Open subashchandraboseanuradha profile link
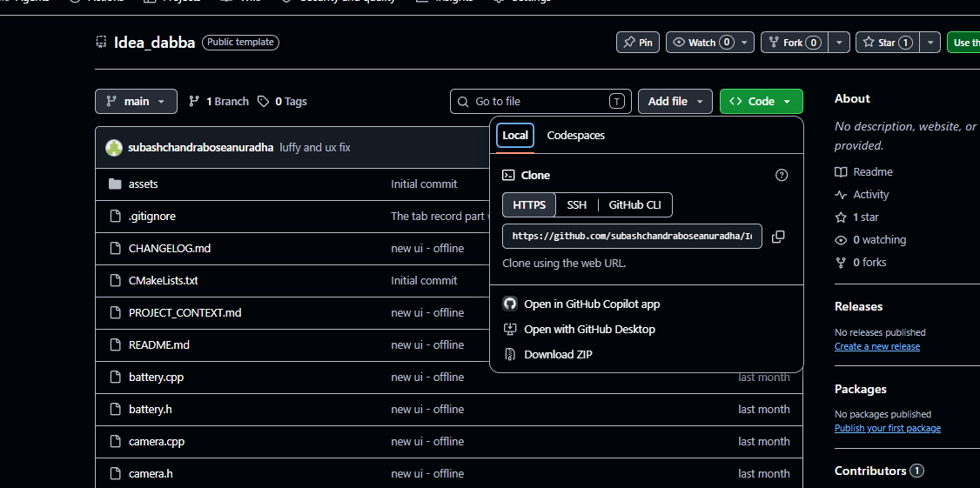Screen dimensions: 980x488 [x=201, y=148]
